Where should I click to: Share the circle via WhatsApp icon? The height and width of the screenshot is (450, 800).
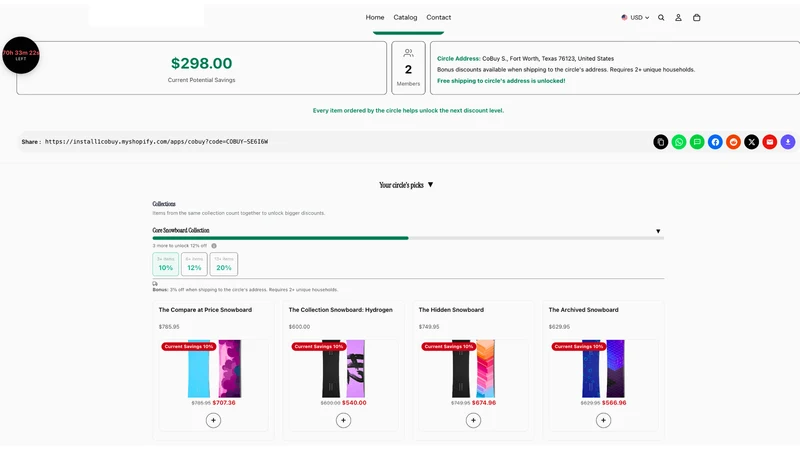click(679, 142)
